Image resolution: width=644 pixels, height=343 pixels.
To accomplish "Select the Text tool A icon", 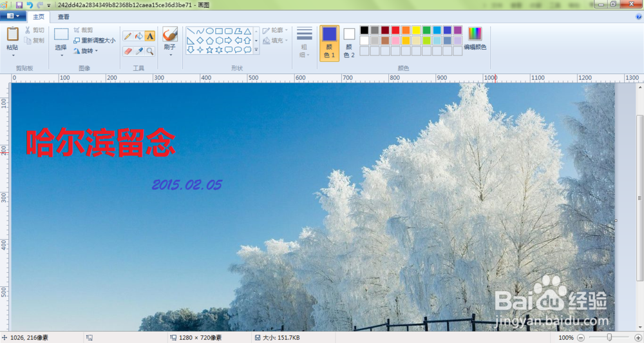I will 150,36.
